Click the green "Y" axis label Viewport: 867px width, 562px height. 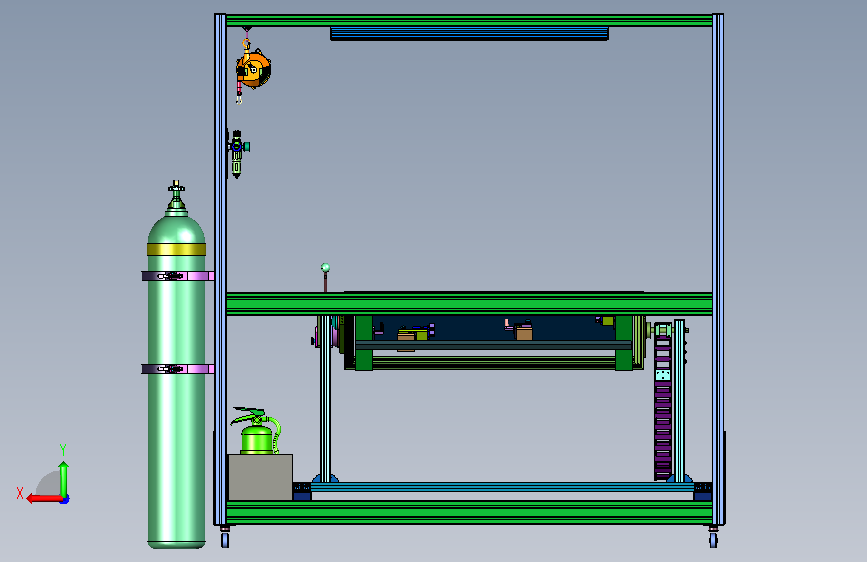tap(63, 450)
